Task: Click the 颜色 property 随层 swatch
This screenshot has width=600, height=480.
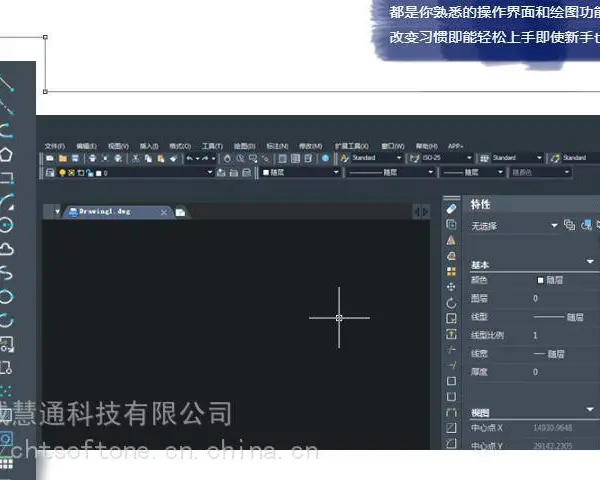Action: (540, 280)
